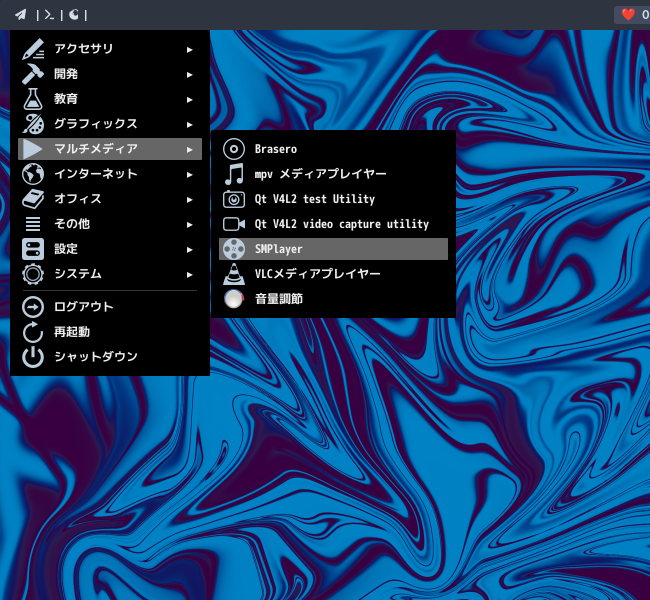Image resolution: width=650 pixels, height=600 pixels.
Task: Expand 教育 submenu arrow
Action: point(189,100)
